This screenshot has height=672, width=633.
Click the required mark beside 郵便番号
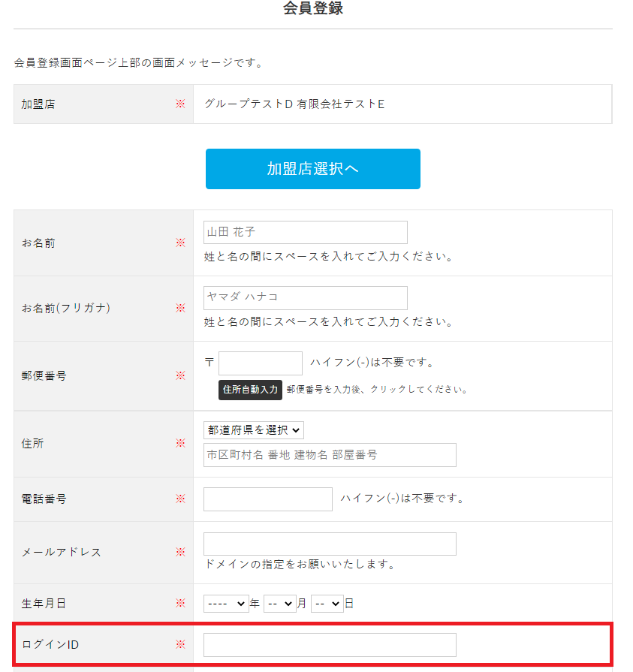pyautogui.click(x=180, y=375)
